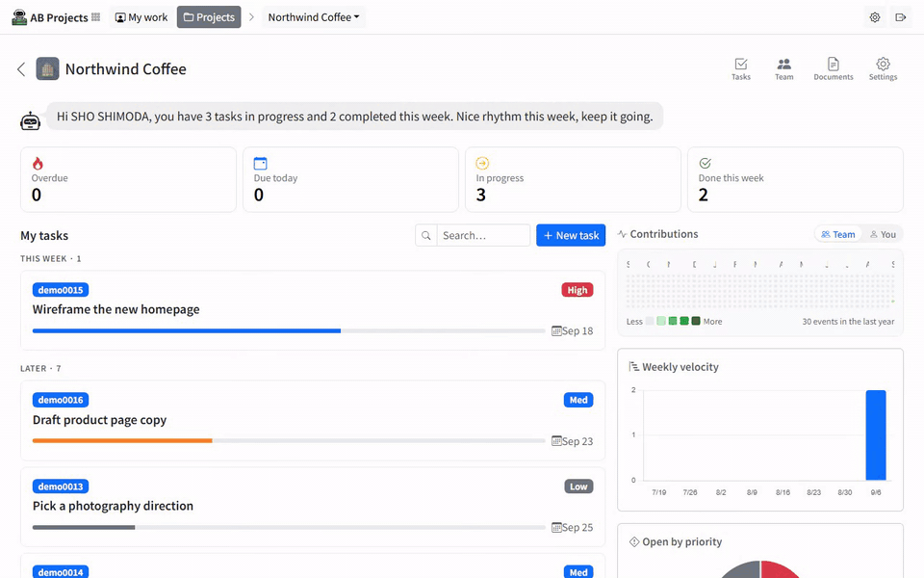Viewport: 924px width, 578px height.
Task: Open the Projects tab
Action: click(x=209, y=17)
